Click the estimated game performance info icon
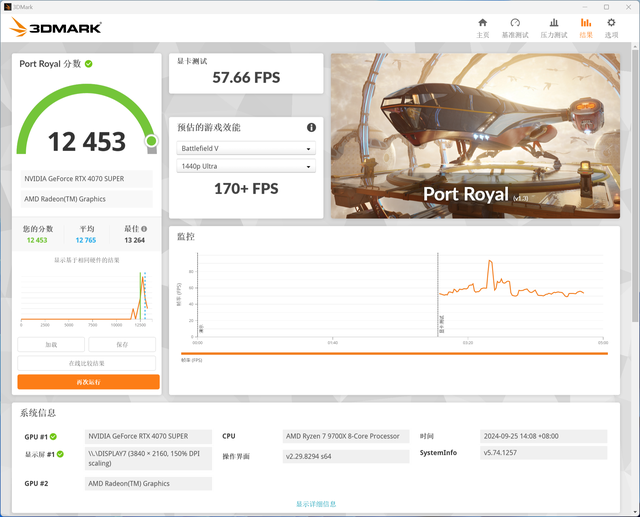Screen dimensions: 640x517 coord(311,128)
